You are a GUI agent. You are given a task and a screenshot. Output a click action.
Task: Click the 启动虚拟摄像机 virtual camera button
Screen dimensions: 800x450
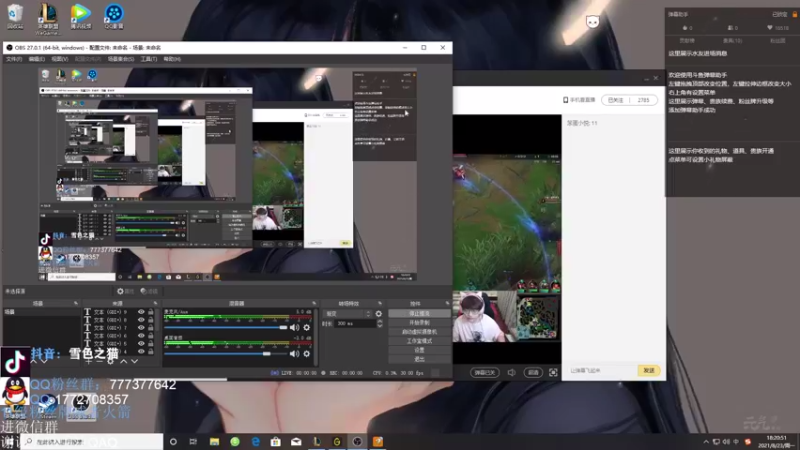point(419,332)
